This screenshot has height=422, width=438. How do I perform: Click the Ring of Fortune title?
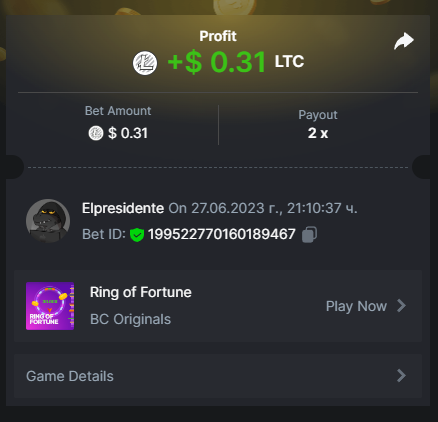141,292
